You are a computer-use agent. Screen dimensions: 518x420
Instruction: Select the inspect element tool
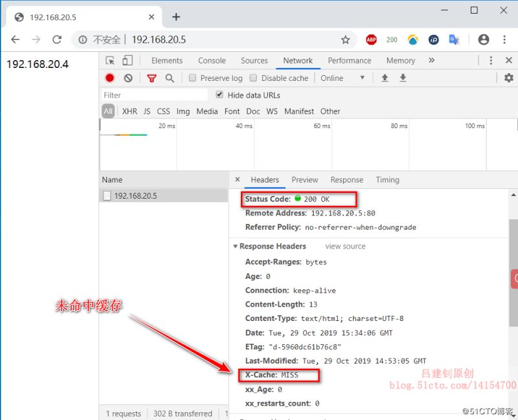tap(109, 60)
